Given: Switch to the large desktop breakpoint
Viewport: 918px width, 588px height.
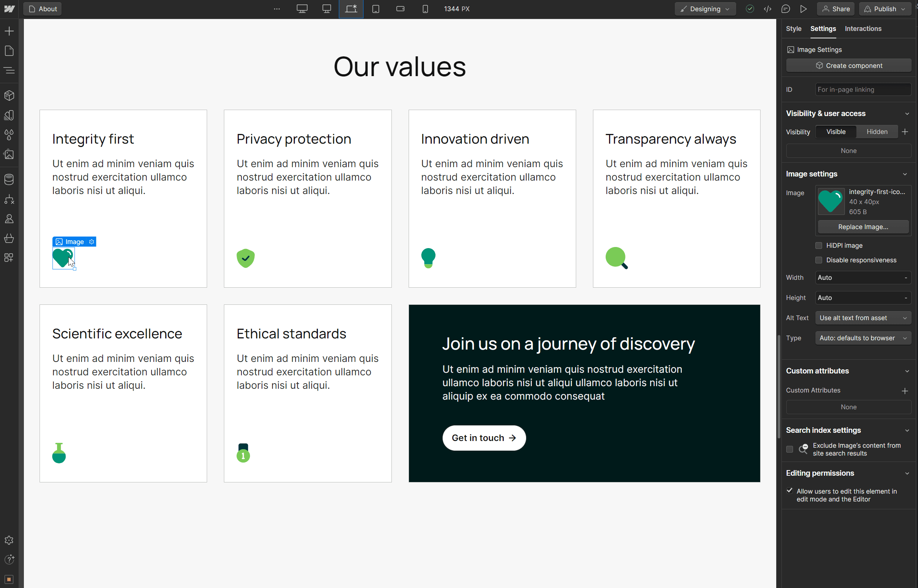Looking at the screenshot, I should click(x=302, y=9).
